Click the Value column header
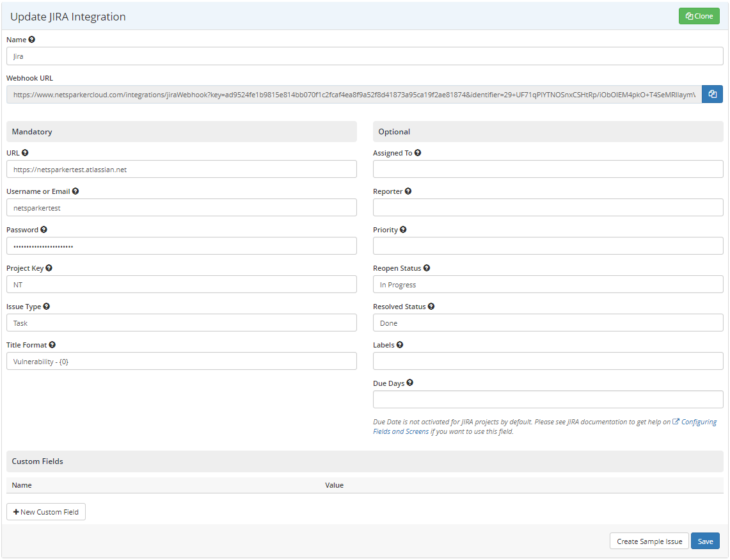This screenshot has height=560, width=730. pos(334,485)
